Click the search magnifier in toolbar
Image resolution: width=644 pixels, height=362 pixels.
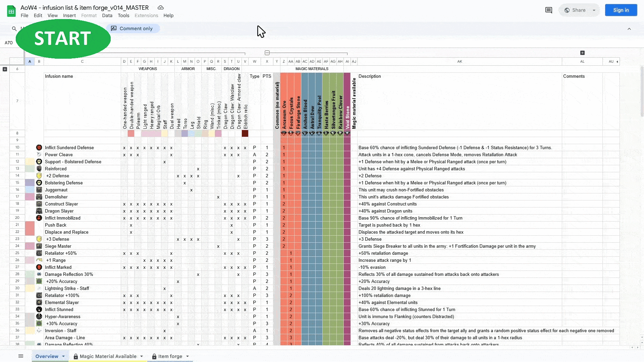[x=14, y=29]
